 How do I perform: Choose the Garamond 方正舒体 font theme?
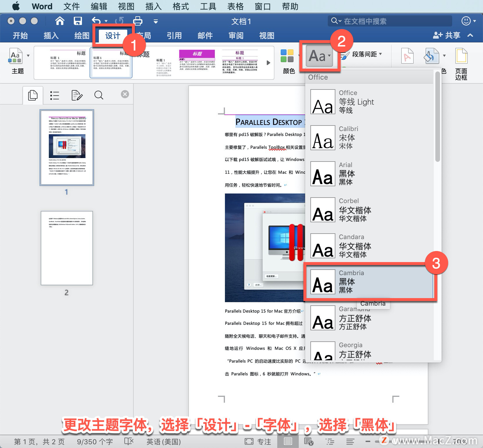point(369,318)
